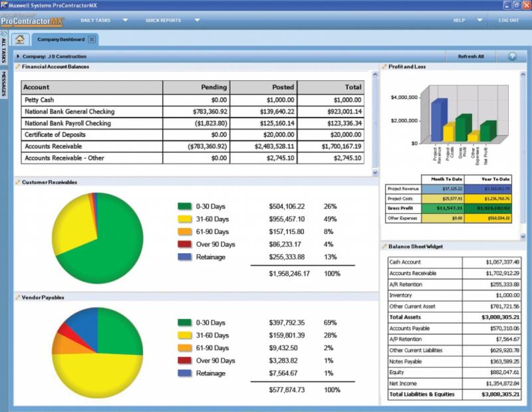Select the DAILY TASKS menu label
The height and width of the screenshot is (412, 532).
tap(95, 21)
